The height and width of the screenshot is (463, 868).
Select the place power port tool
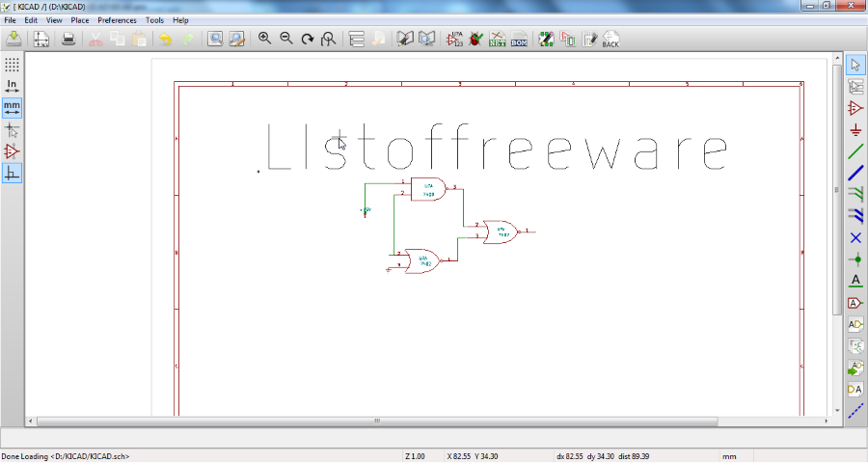855,130
